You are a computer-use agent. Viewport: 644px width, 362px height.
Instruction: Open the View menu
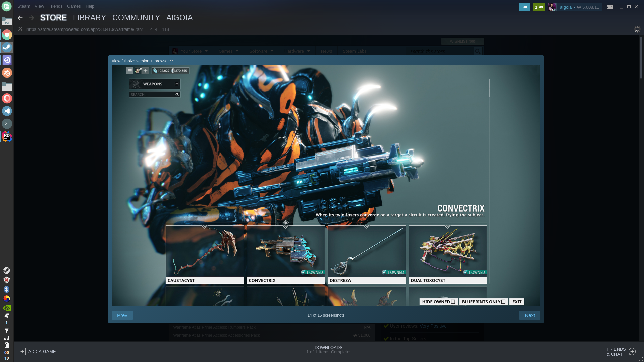(x=39, y=6)
